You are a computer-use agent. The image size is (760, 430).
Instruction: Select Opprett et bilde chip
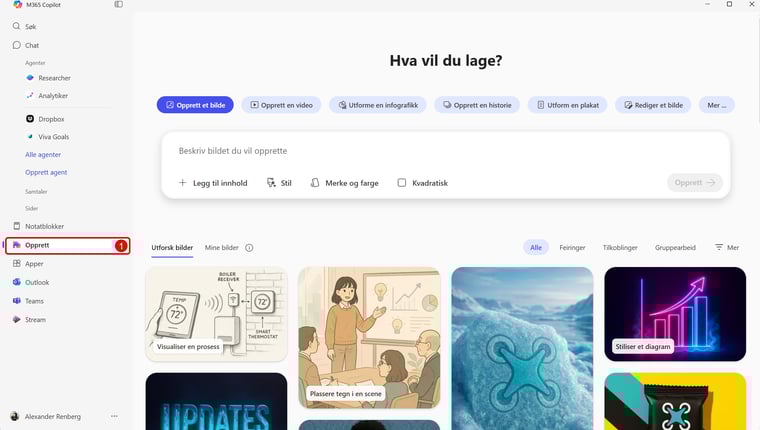coord(195,105)
